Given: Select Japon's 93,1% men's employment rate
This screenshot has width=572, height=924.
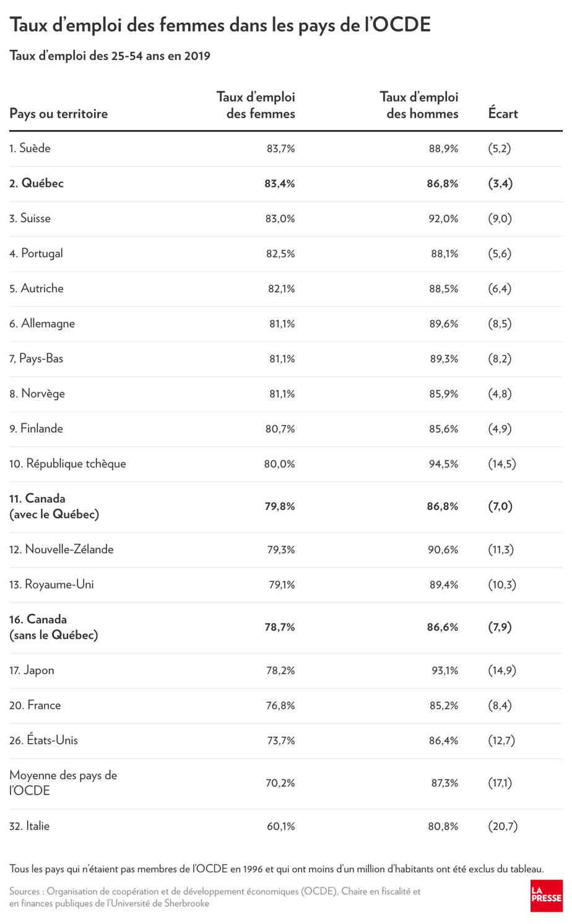Looking at the screenshot, I should pyautogui.click(x=444, y=670).
